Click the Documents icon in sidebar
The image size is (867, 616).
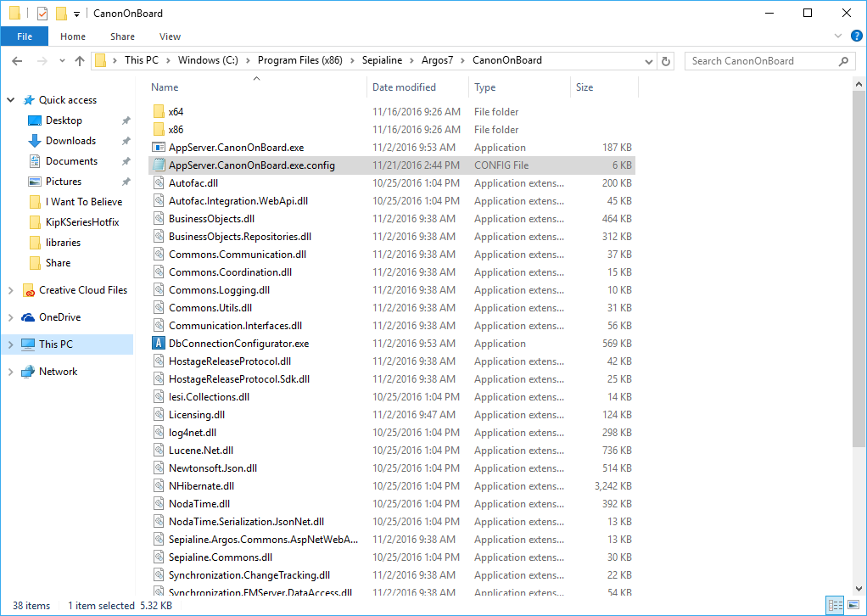pos(34,161)
